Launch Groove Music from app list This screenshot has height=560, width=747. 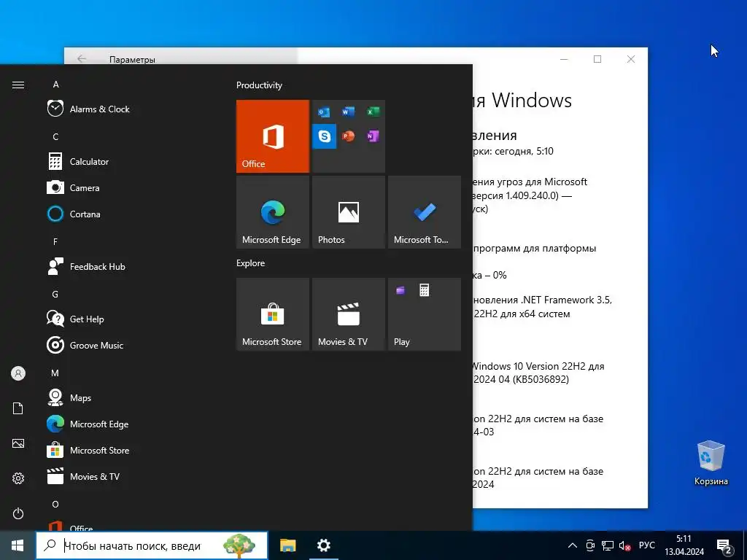tap(130, 345)
